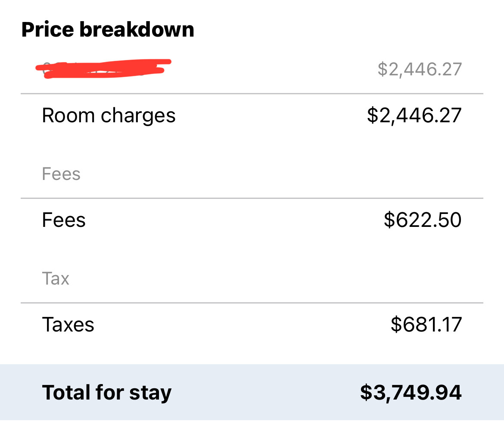Viewport: 504px width, 440px height.
Task: Click the red scribbled-out room name
Action: (103, 69)
